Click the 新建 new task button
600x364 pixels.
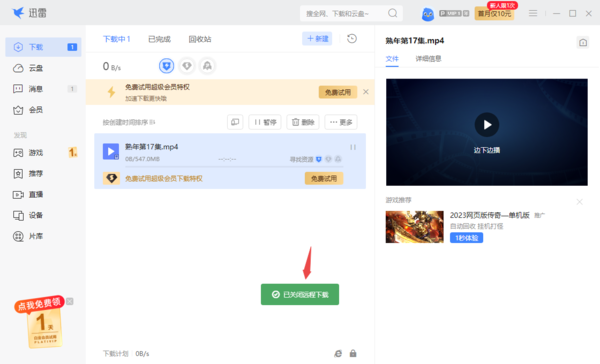317,39
